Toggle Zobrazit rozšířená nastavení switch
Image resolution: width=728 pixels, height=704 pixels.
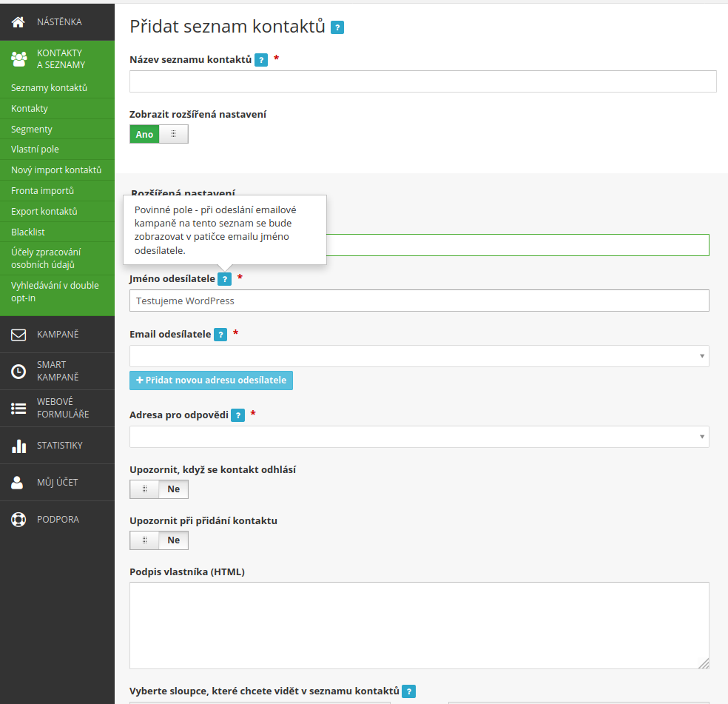[x=159, y=134]
